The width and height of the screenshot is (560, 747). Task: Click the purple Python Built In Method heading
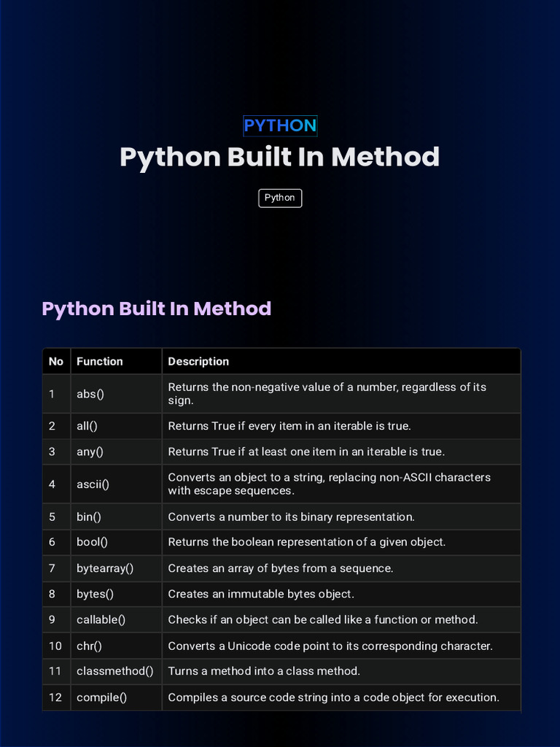pyautogui.click(x=157, y=309)
